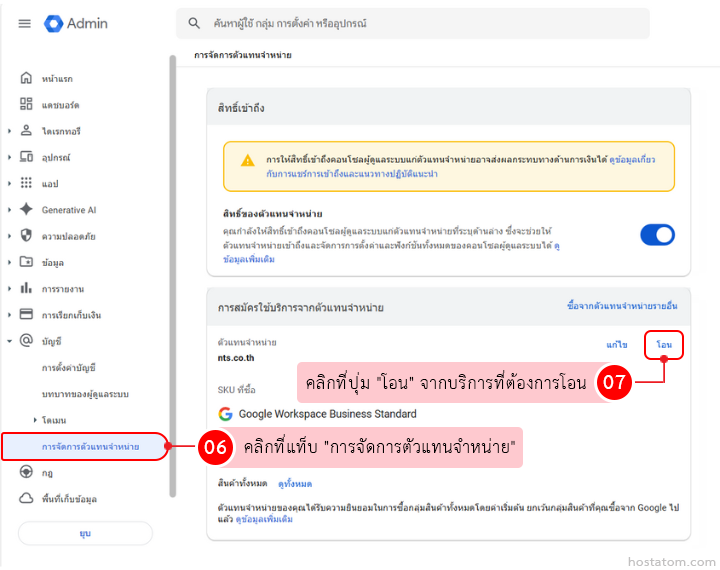Expand the อุปกรณ์ sidebar section
This screenshot has width=720, height=570.
point(10,157)
